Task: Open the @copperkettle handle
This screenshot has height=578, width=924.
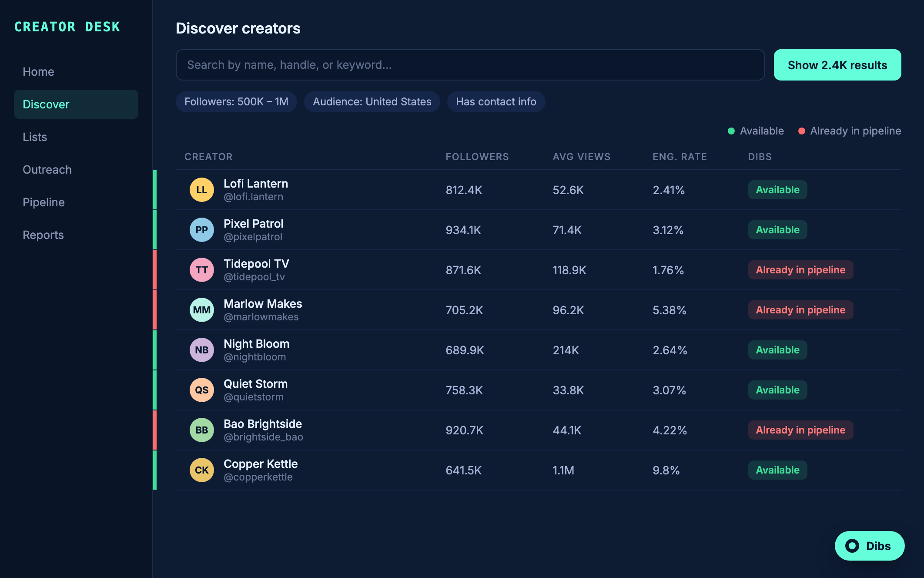Action: coord(258,477)
